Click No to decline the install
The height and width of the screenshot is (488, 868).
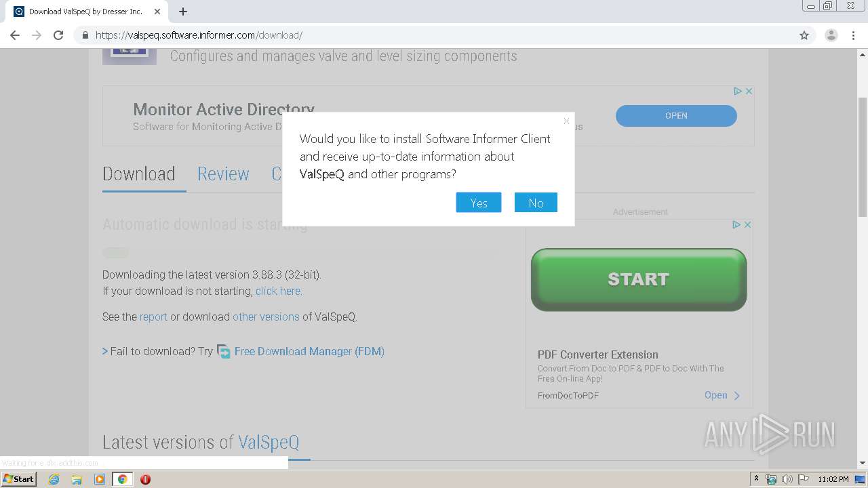536,203
